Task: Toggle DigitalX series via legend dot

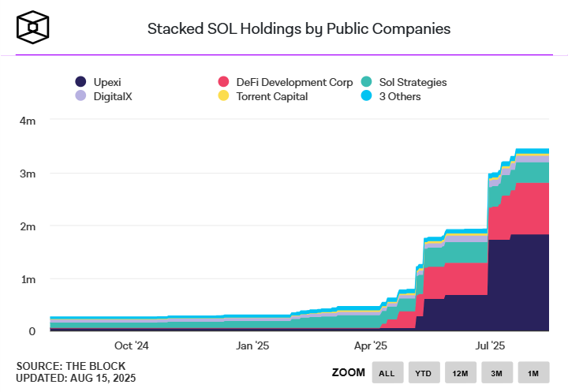Action: [x=80, y=95]
